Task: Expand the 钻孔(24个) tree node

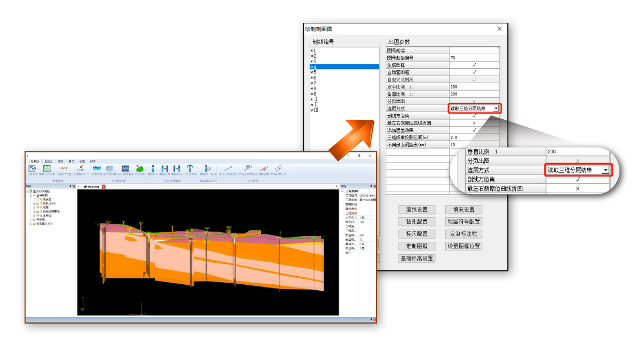Action: tap(34, 203)
